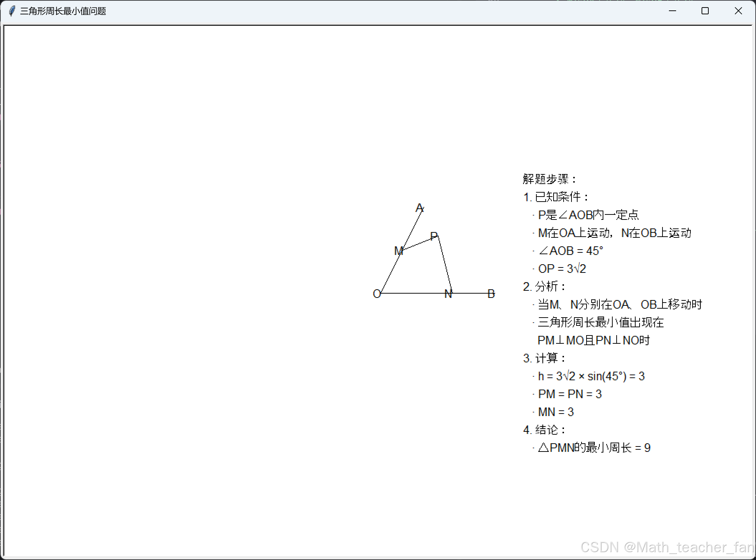Viewport: 756px width, 560px height.
Task: Click the text PM⊥MO且PN⊥NO时
Action: pyautogui.click(x=593, y=340)
